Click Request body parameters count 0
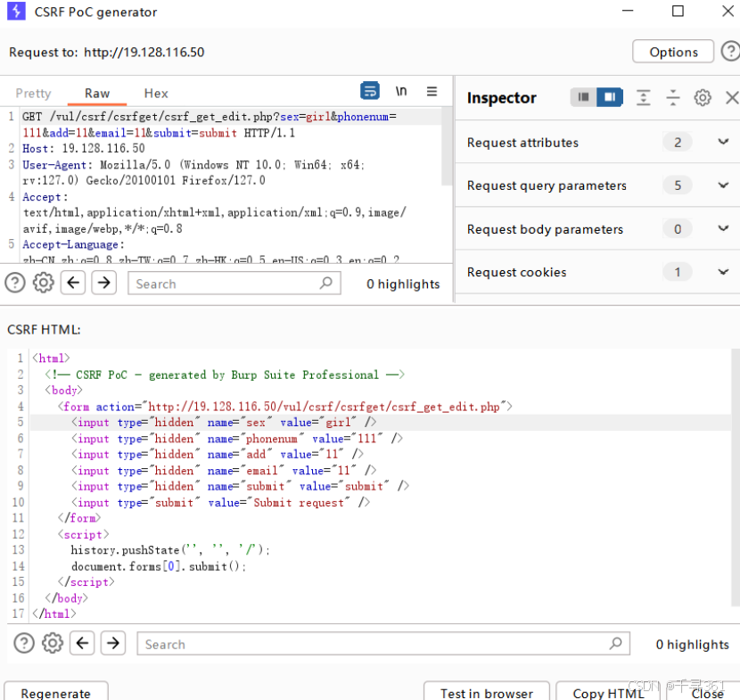Screen dimensions: 740x700 point(678,229)
